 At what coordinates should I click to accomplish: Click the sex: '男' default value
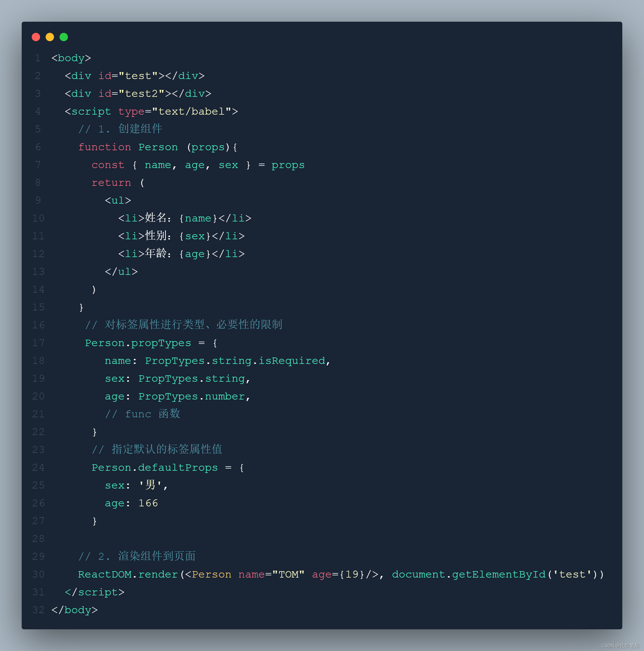pos(136,485)
